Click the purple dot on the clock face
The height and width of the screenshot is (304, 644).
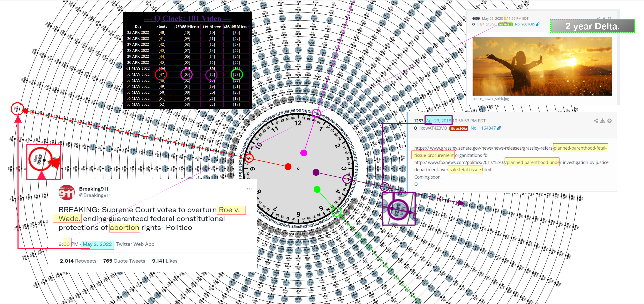pyautogui.click(x=316, y=172)
